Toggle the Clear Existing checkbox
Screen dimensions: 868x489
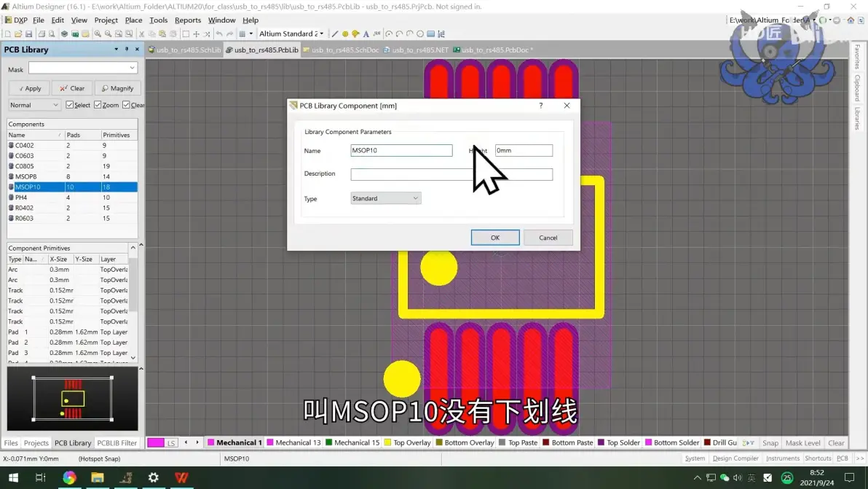[126, 105]
